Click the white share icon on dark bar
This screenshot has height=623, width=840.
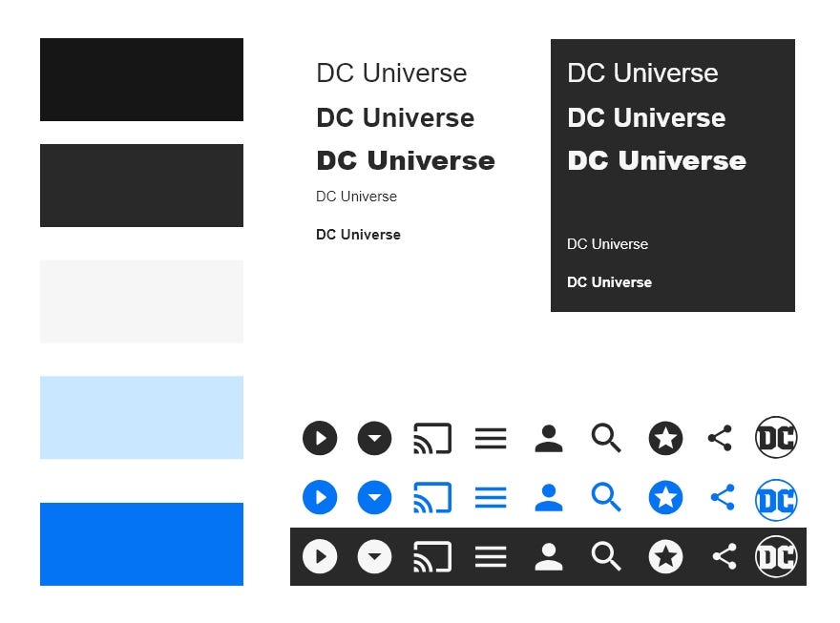coord(724,556)
